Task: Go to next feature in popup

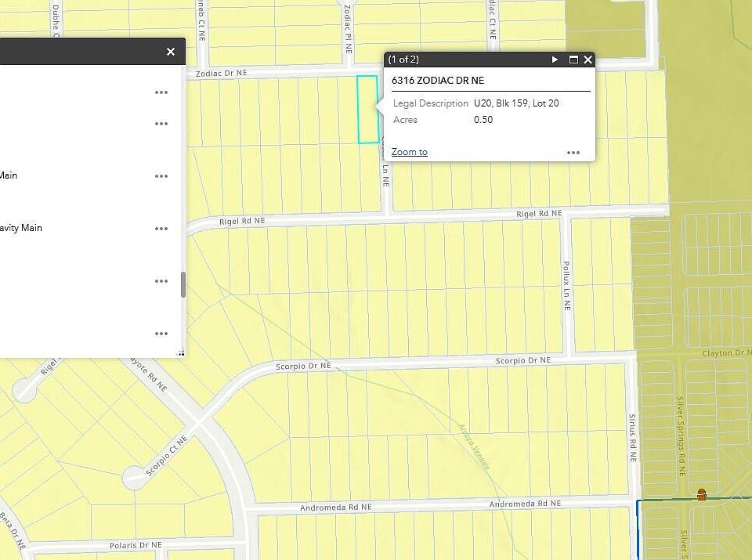Action: point(555,60)
